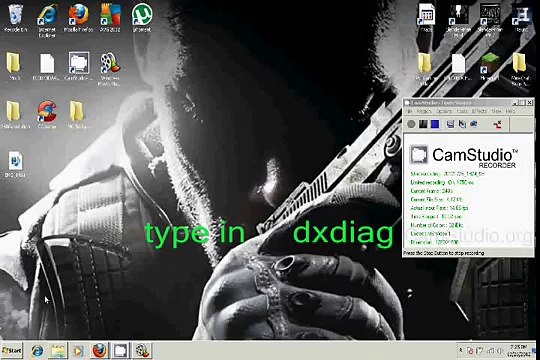This screenshot has height=360, width=540.
Task: Click the 'Current File Size' line in CamStudio
Action: (437, 199)
